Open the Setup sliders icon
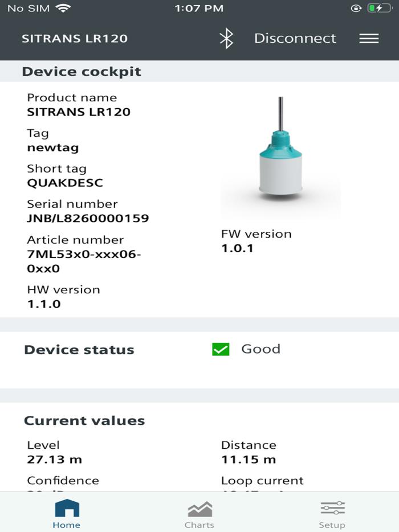Viewport: 399px width, 532px height. click(x=332, y=508)
